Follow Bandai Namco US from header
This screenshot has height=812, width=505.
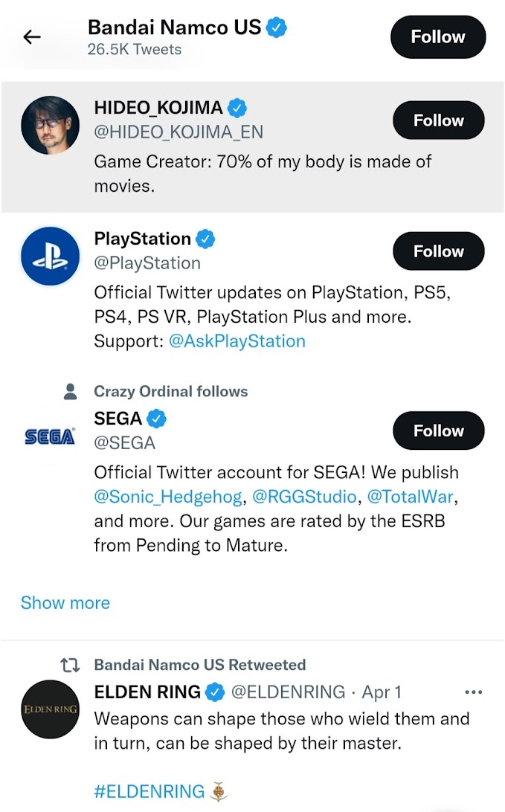tap(438, 37)
